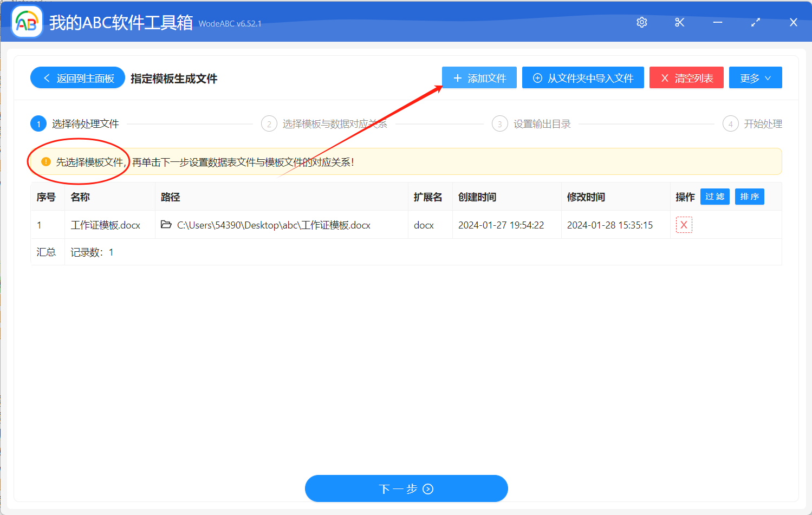Click the X delete icon for 工作证模板.docx row

click(684, 224)
